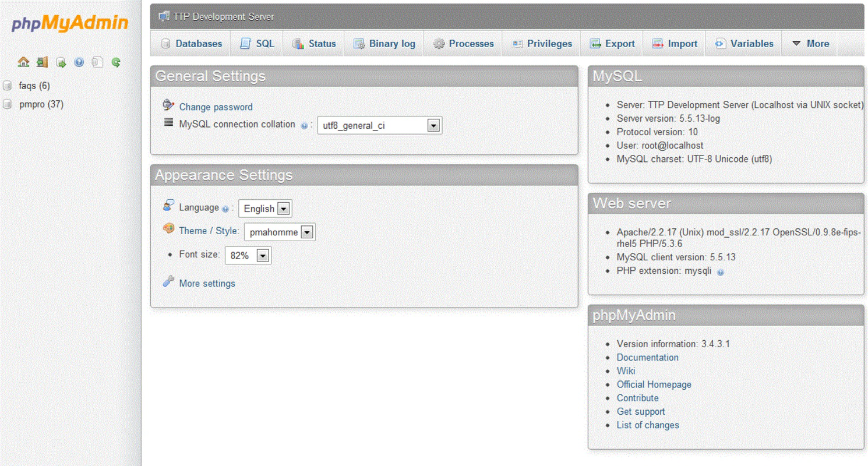The image size is (868, 466).
Task: Select the pmpro (37) database
Action: pyautogui.click(x=41, y=104)
